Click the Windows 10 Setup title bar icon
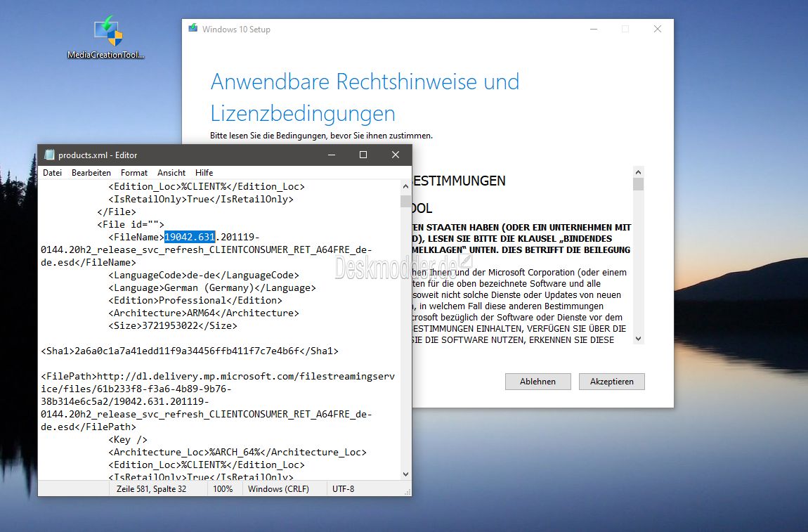 click(193, 29)
